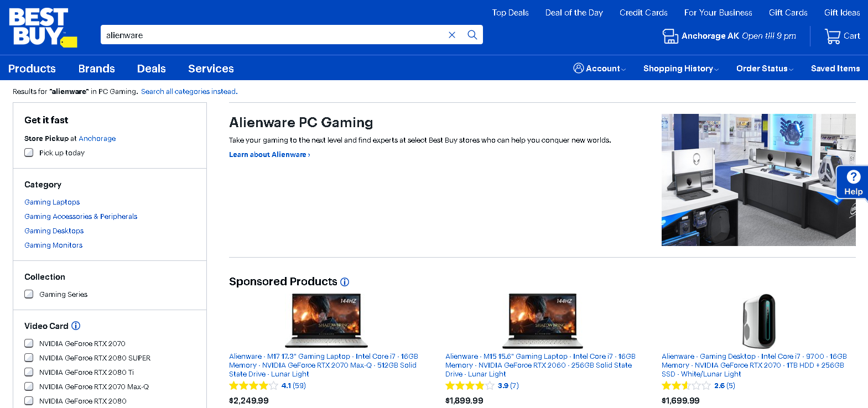Open the shopping cart icon
This screenshot has height=408, width=868.
point(832,36)
